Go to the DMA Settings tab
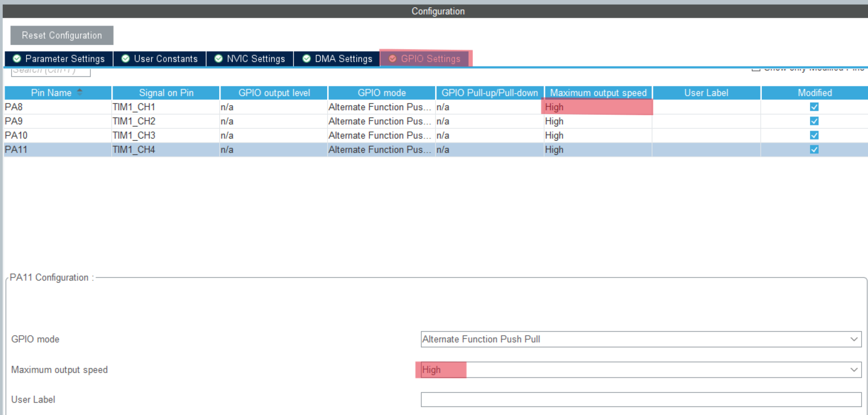Viewport: 868px width, 415px height. (x=337, y=58)
